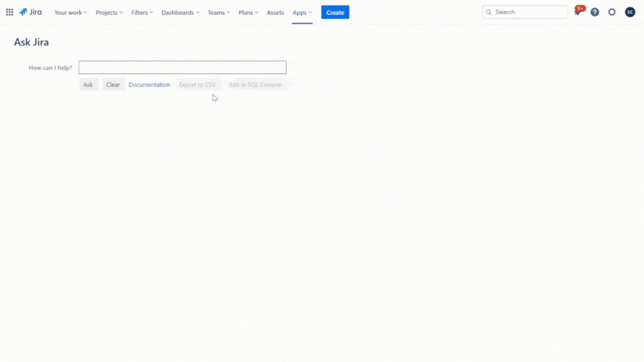
Task: Open the Help question mark icon
Action: [x=595, y=12]
